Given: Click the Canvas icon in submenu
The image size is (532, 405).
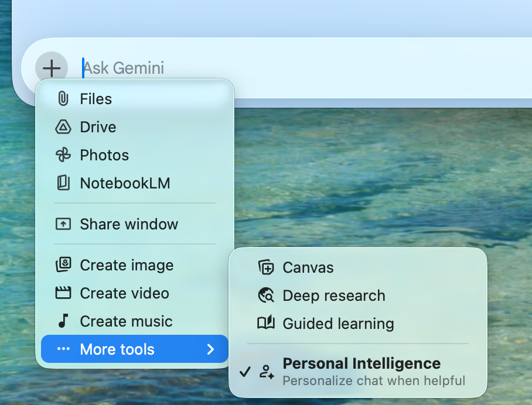Looking at the screenshot, I should 266,267.
